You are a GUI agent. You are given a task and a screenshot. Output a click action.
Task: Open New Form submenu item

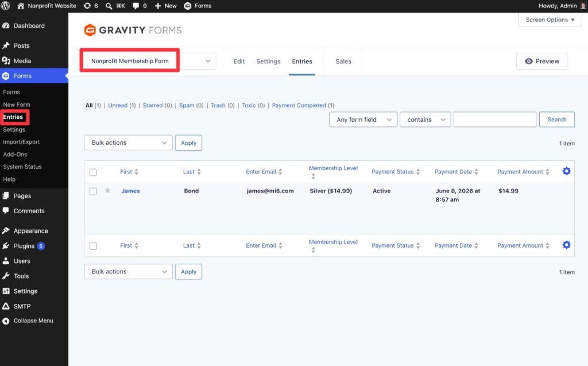coord(17,105)
